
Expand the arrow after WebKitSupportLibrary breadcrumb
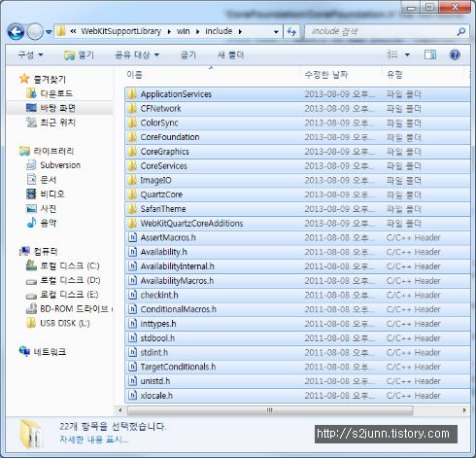pos(169,32)
